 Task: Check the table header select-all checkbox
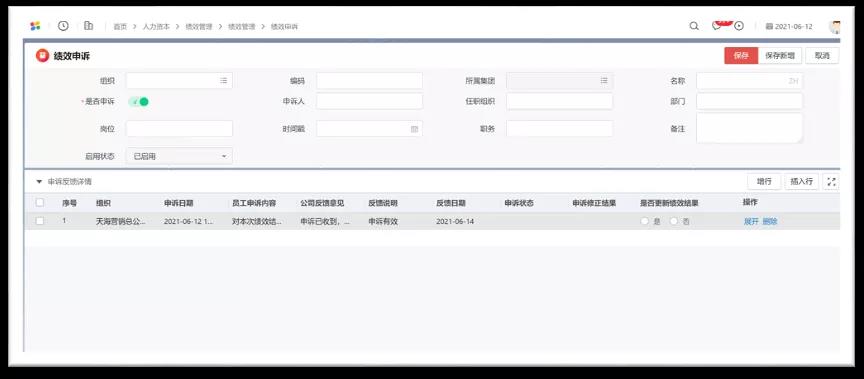pos(40,202)
